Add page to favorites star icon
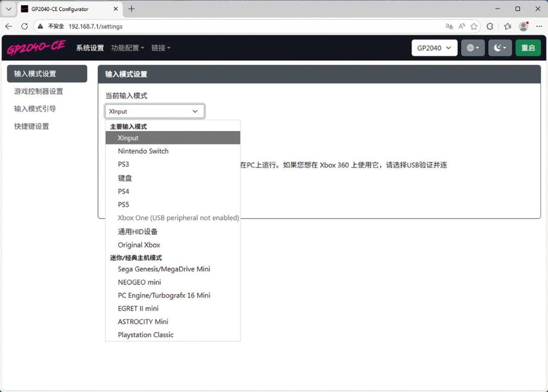 pos(474,26)
